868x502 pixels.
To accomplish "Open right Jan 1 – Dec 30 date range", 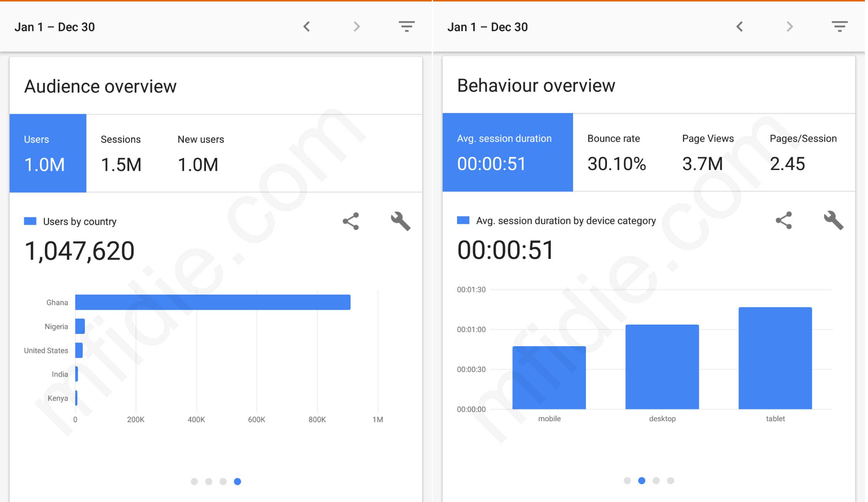I will pos(487,27).
